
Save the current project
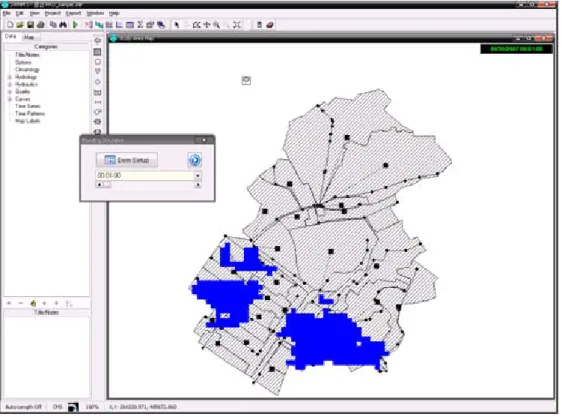[x=30, y=25]
